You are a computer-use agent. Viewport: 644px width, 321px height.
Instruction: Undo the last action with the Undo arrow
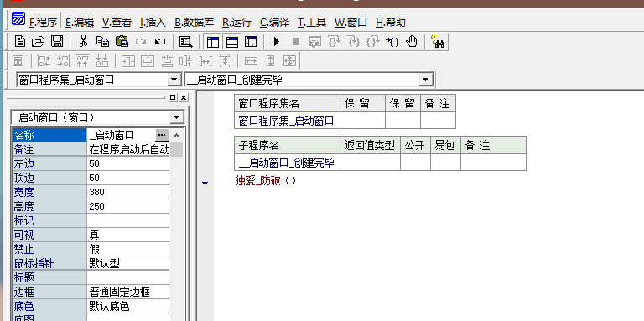pyautogui.click(x=160, y=41)
